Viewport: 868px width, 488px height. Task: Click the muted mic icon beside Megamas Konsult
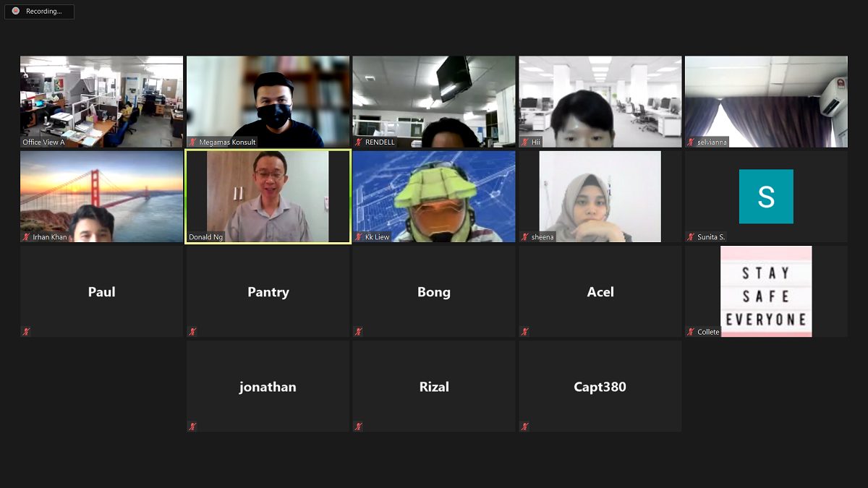tap(193, 142)
